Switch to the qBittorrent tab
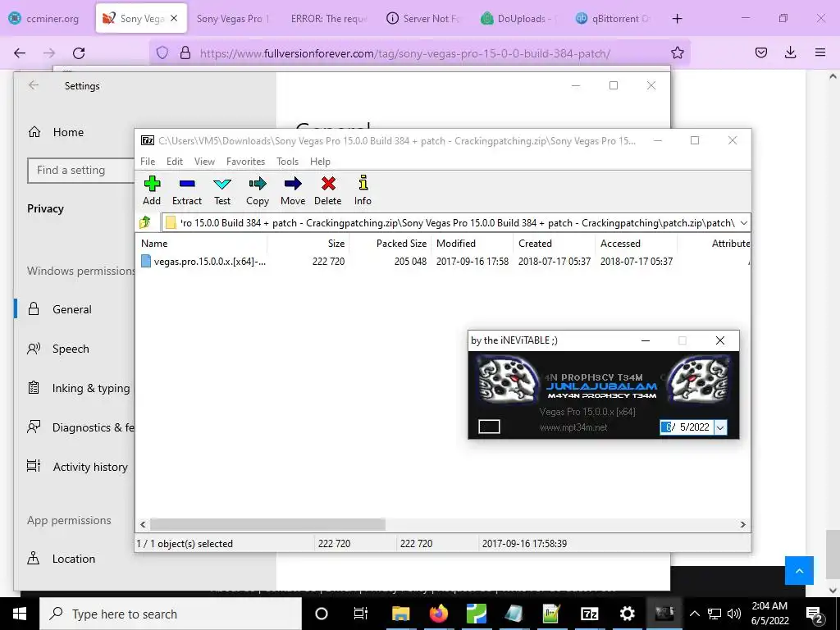This screenshot has width=840, height=630. [614, 19]
